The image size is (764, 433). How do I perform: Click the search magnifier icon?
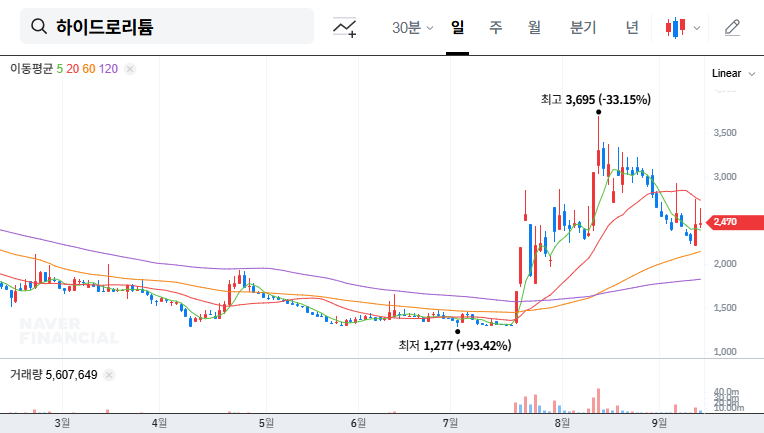click(39, 26)
